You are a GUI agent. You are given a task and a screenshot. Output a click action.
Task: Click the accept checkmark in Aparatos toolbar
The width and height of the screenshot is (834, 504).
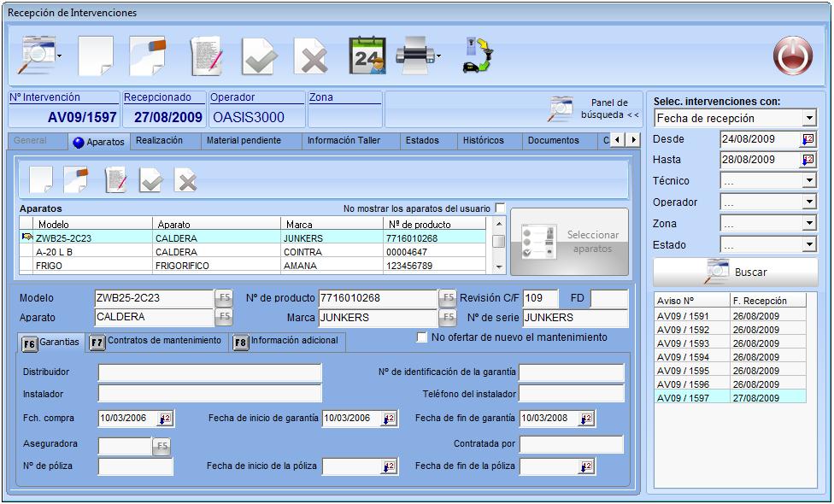pyautogui.click(x=151, y=179)
